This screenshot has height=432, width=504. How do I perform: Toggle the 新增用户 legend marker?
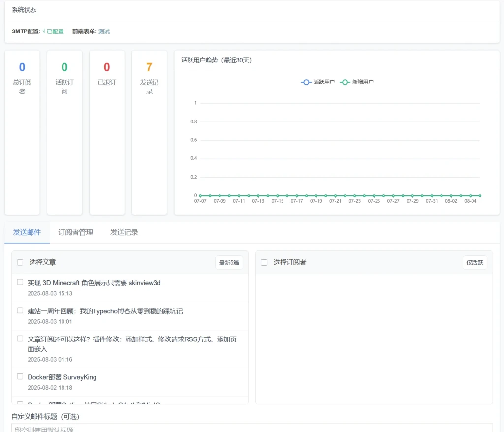[x=345, y=82]
